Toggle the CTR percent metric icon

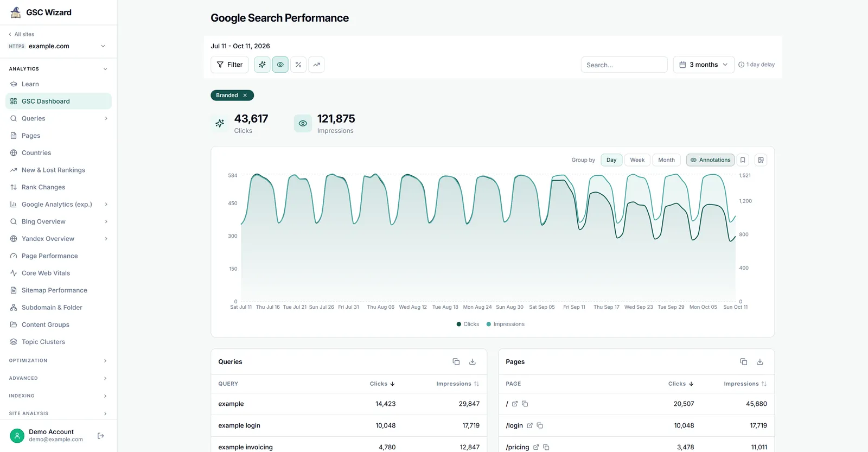pyautogui.click(x=298, y=65)
